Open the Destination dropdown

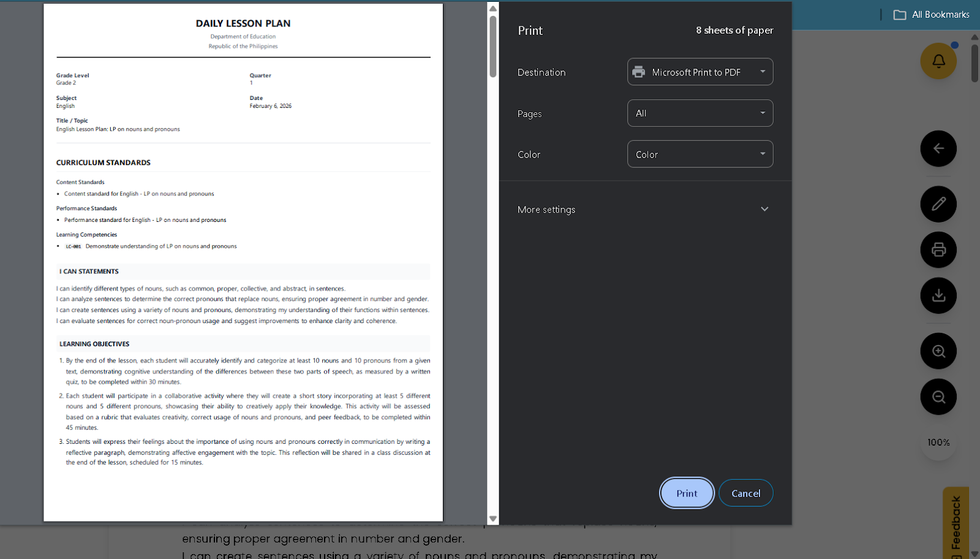pyautogui.click(x=699, y=72)
